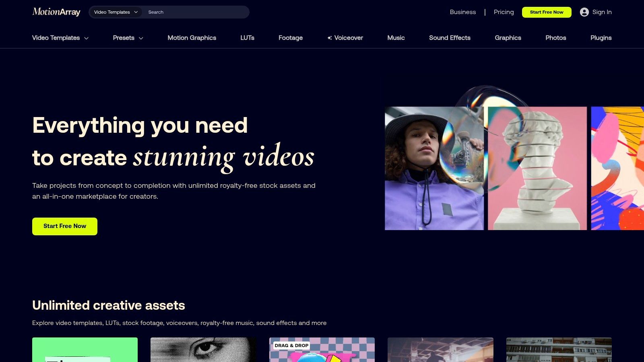Open the Photos section
The width and height of the screenshot is (644, 362).
click(x=556, y=38)
